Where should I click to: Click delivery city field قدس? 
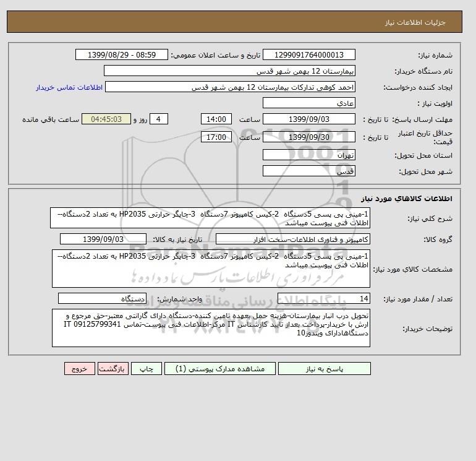(x=308, y=171)
